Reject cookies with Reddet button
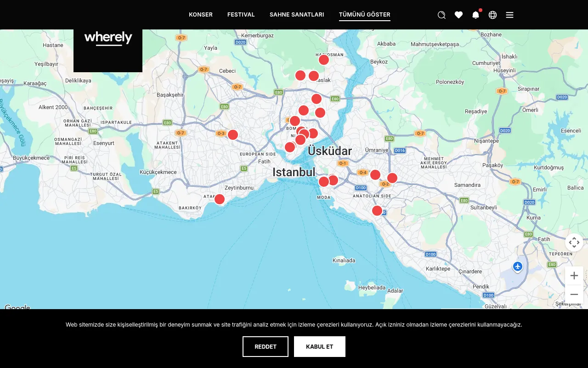Image resolution: width=588 pixels, height=368 pixels. 266,347
